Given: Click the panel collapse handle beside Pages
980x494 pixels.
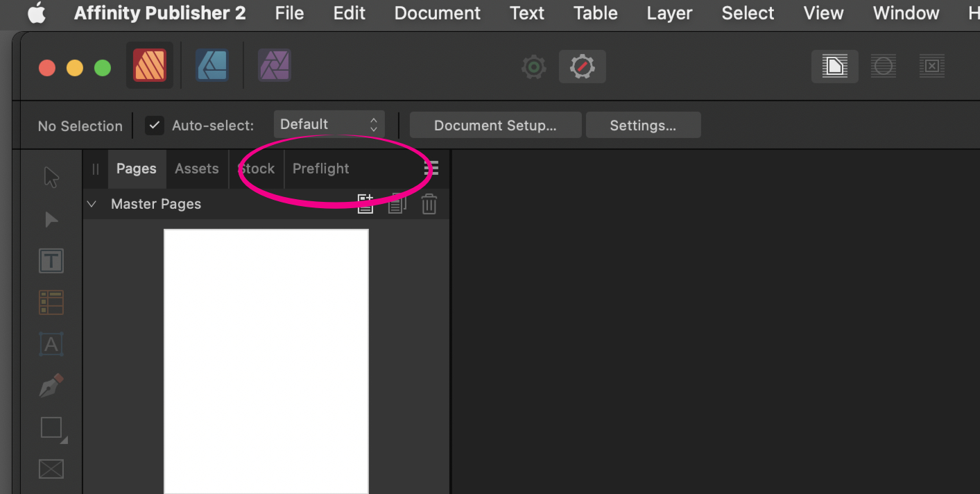Looking at the screenshot, I should tap(96, 169).
